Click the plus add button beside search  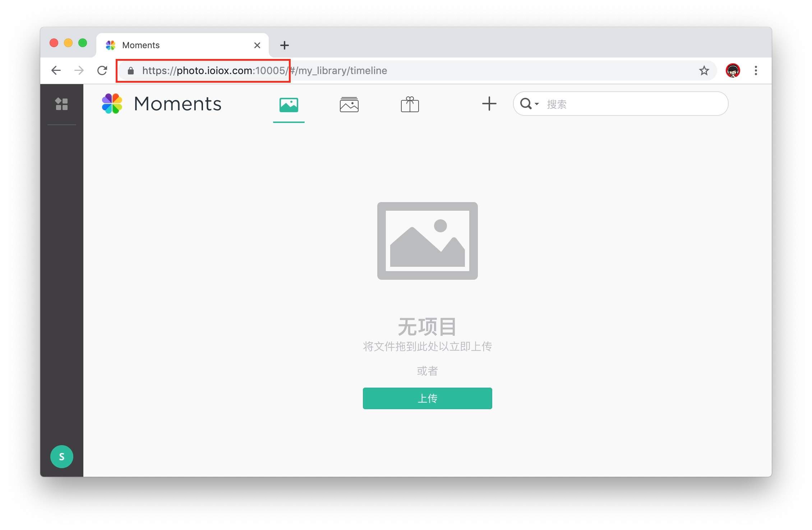click(x=489, y=104)
